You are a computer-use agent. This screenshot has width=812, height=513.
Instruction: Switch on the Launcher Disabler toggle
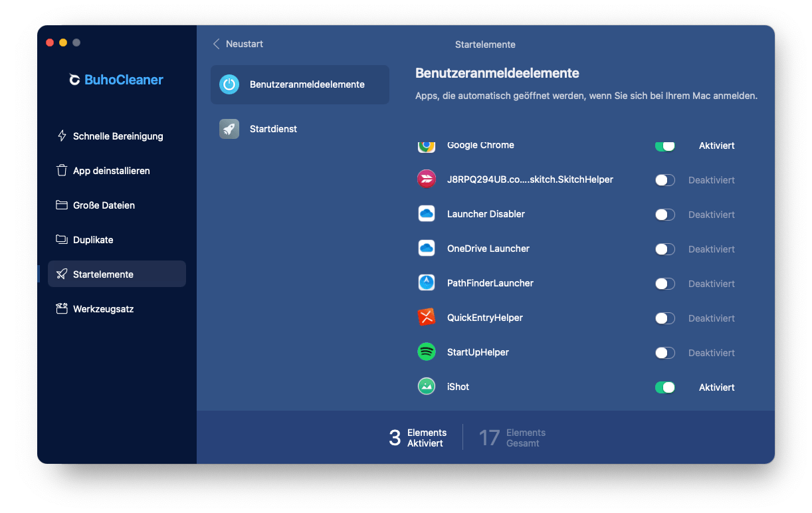click(664, 215)
